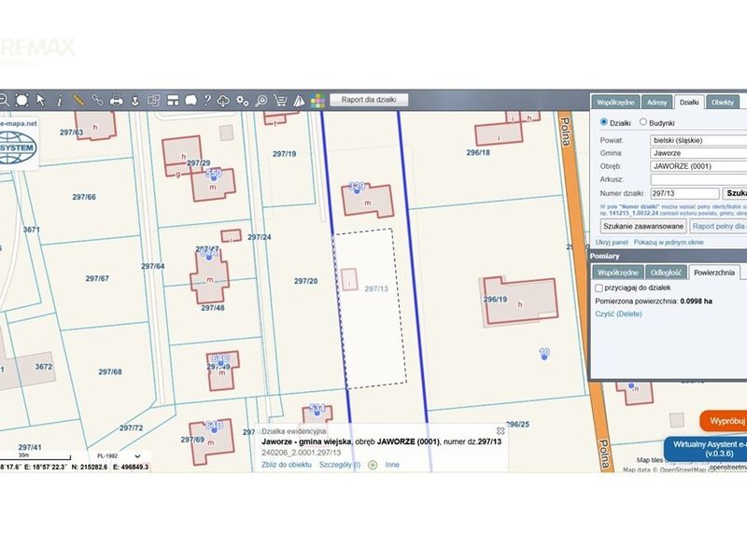Open the Wirtualny Asystent button

point(707,449)
